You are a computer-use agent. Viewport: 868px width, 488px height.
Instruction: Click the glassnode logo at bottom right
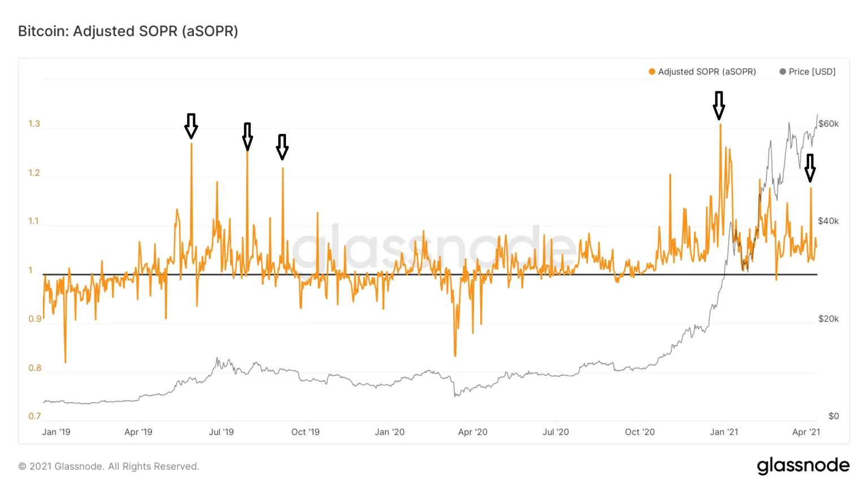tap(803, 466)
